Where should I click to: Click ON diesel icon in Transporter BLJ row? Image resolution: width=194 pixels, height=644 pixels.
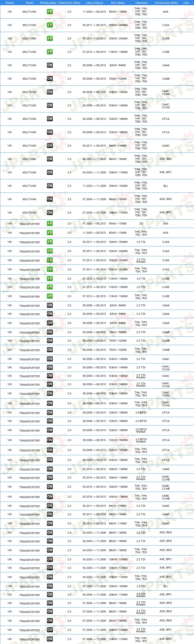(50, 586)
